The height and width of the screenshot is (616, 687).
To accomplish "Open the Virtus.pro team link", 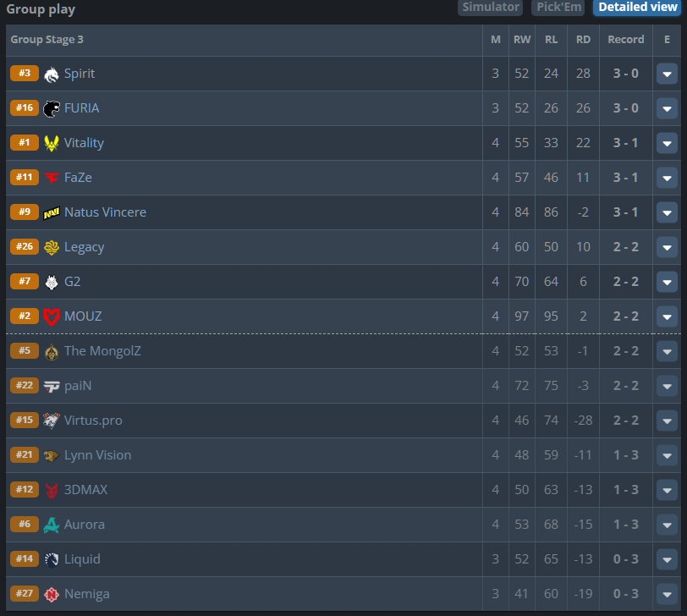I will [x=93, y=421].
